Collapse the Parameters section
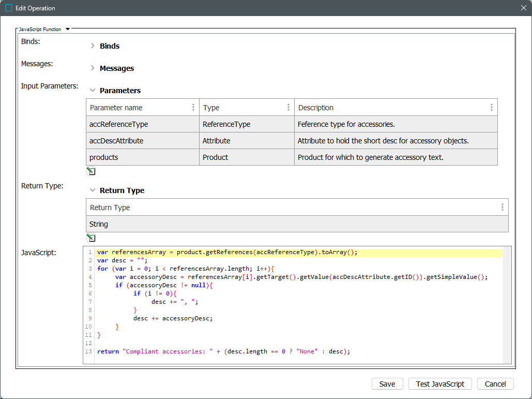 [93, 91]
